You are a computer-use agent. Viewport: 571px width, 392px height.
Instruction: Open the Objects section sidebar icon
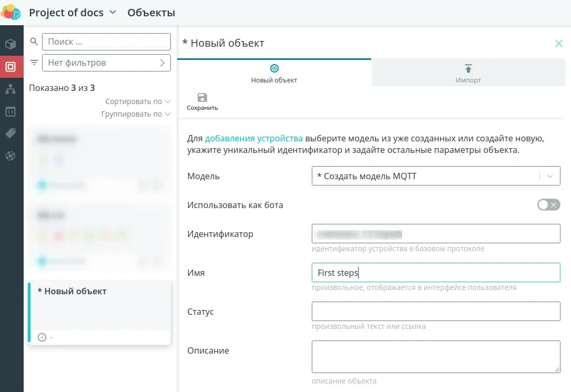point(11,67)
